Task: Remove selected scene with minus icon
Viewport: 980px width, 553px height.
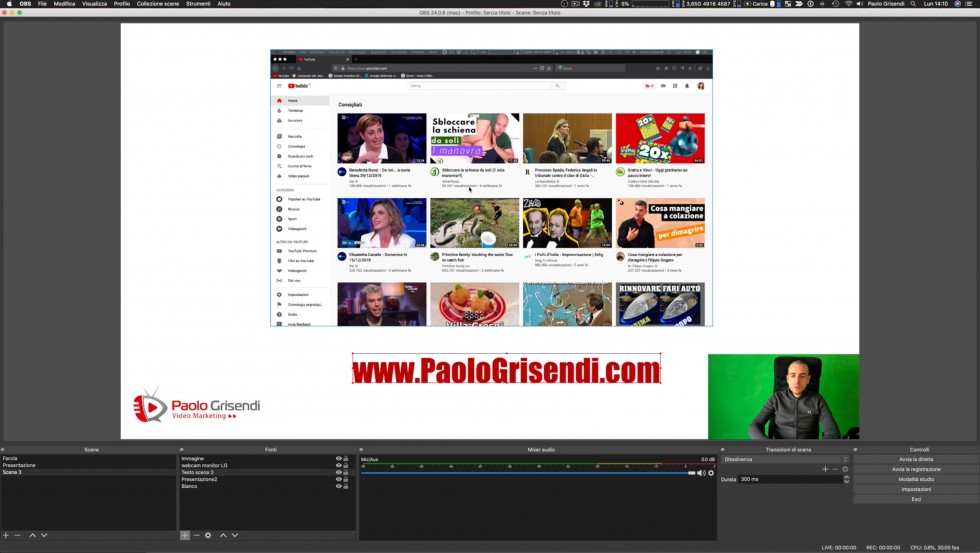Action: coord(18,536)
